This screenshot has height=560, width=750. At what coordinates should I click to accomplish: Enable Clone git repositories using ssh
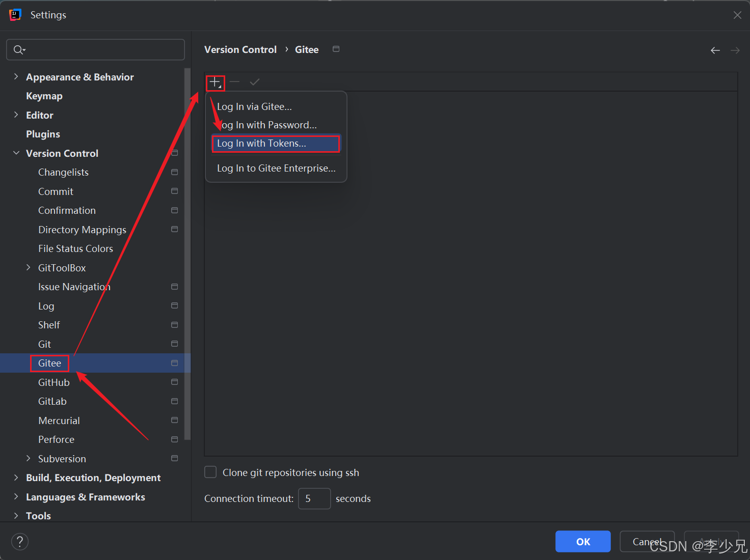[210, 472]
